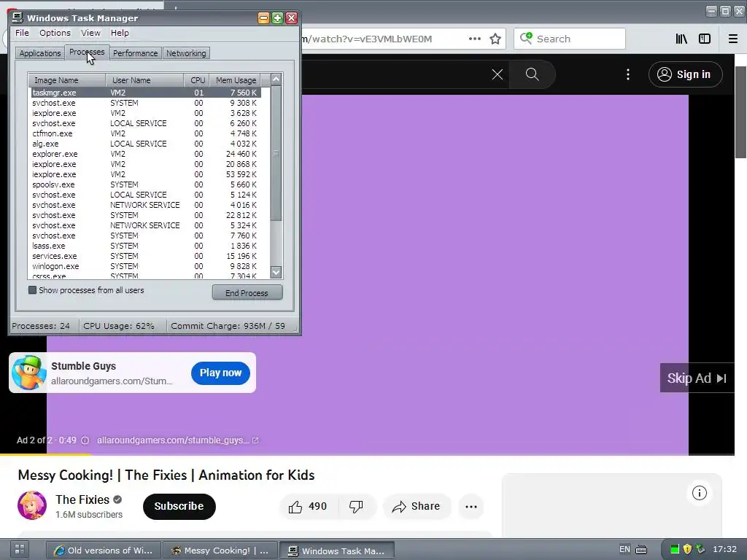Select the lsass.exe process row
Image resolution: width=747 pixels, height=560 pixels.
(x=146, y=246)
